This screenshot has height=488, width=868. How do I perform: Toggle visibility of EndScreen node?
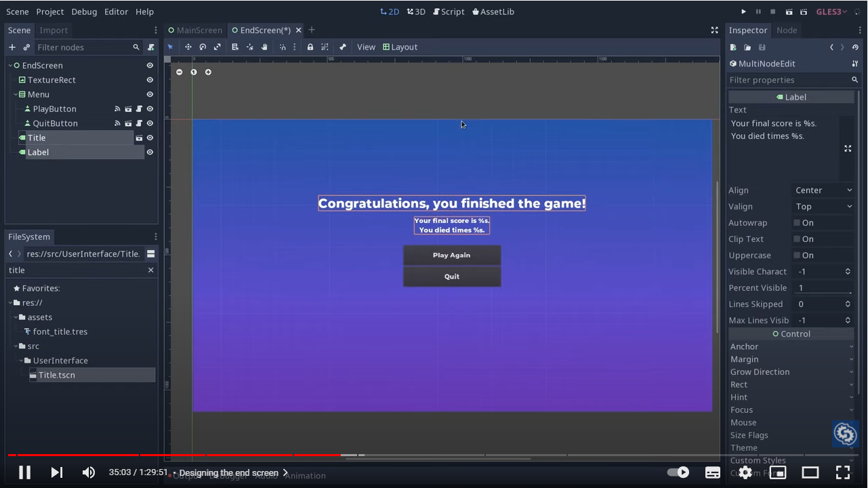click(x=150, y=65)
